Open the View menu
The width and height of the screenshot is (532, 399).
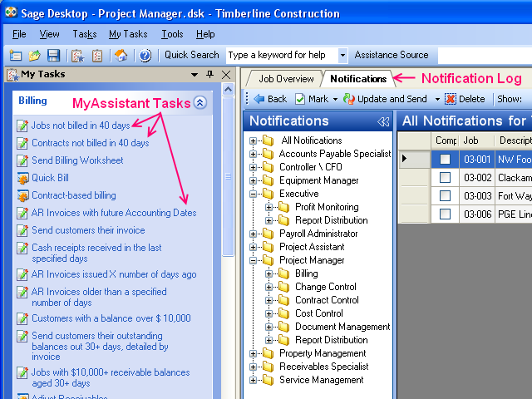point(49,34)
